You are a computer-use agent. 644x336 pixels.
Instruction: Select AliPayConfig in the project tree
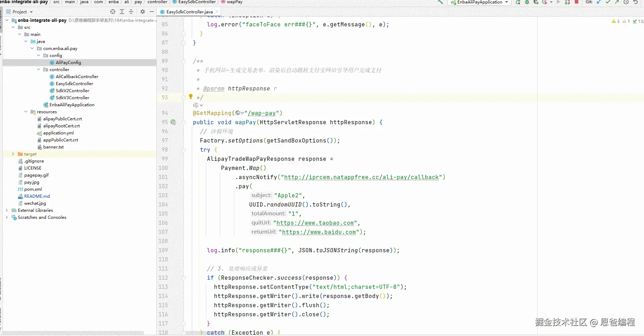pos(68,62)
